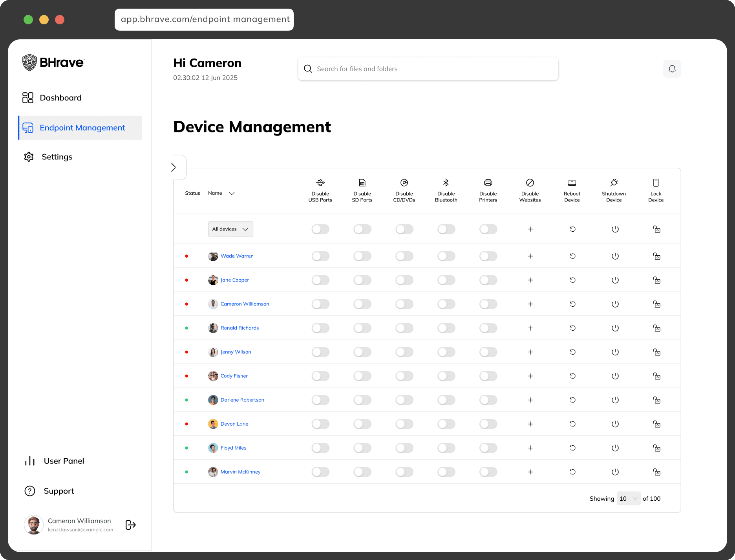Open the Marvin McKinney user link
735x560 pixels.
(240, 472)
